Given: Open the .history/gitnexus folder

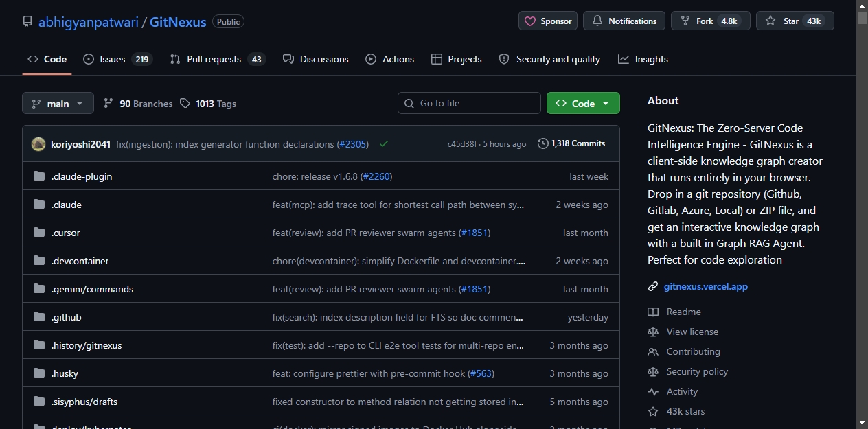Looking at the screenshot, I should (x=87, y=345).
